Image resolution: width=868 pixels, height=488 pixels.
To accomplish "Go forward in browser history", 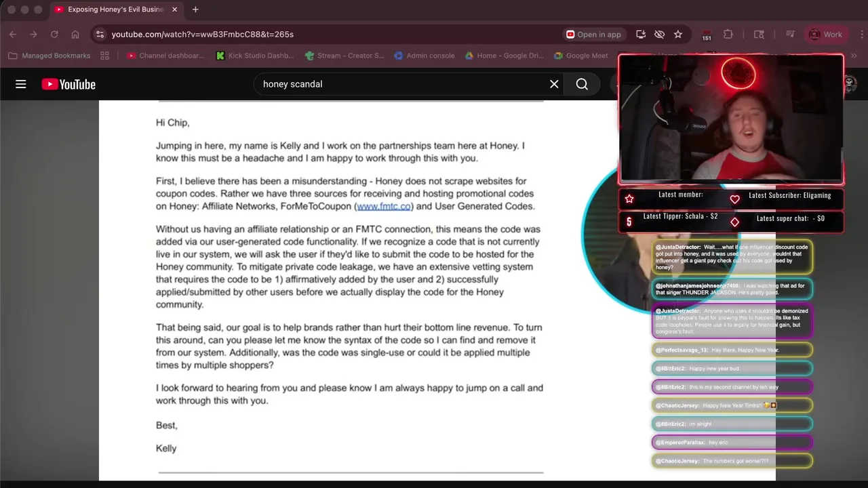I will [x=33, y=34].
